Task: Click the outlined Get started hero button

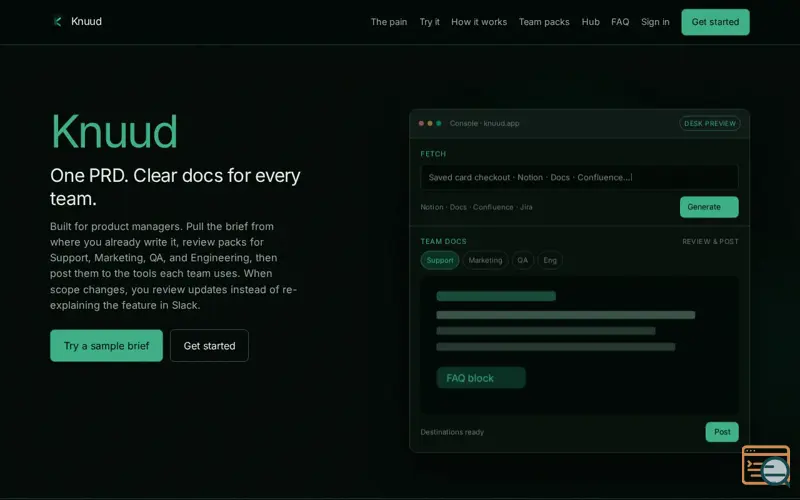Action: pyautogui.click(x=209, y=345)
